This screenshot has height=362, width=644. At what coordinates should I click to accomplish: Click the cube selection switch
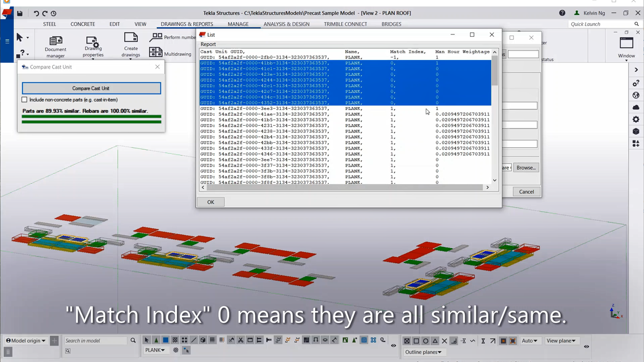pyautogui.click(x=203, y=340)
